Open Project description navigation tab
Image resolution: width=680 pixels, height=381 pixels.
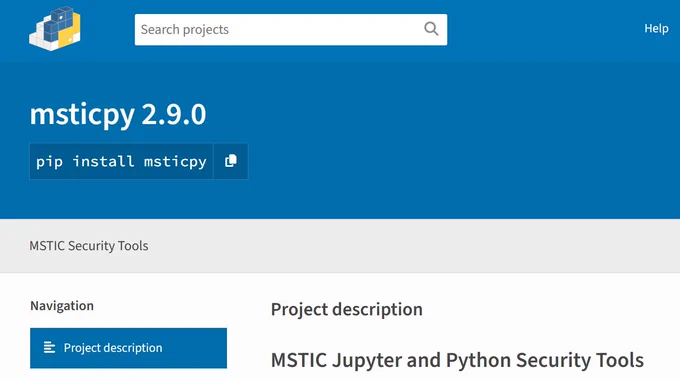[x=128, y=348]
